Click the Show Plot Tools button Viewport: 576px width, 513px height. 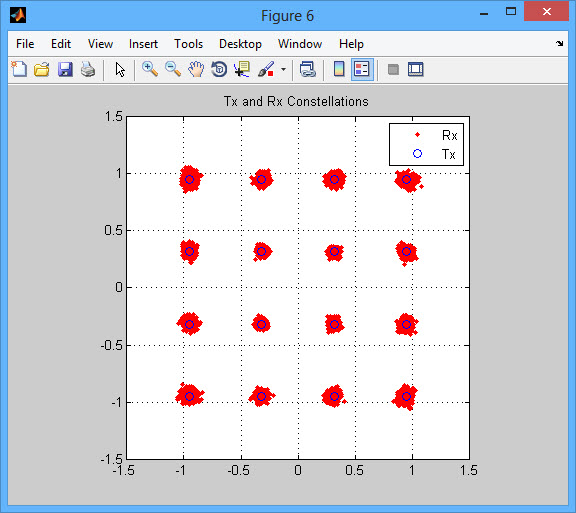click(x=416, y=69)
